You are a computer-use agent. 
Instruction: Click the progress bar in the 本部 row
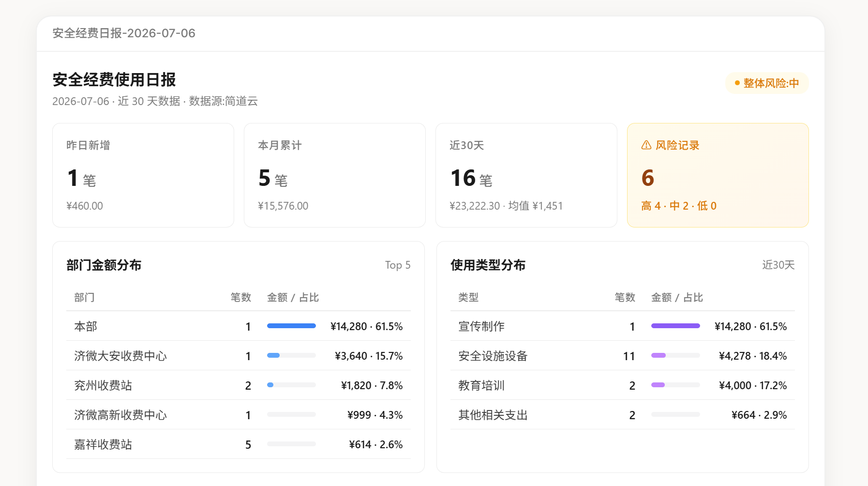pos(291,326)
